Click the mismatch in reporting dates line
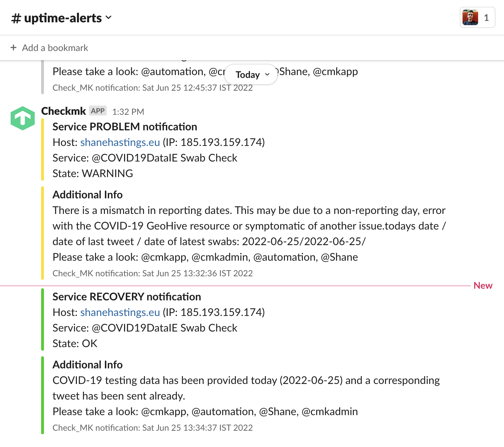This screenshot has height=447, width=504. 249,210
